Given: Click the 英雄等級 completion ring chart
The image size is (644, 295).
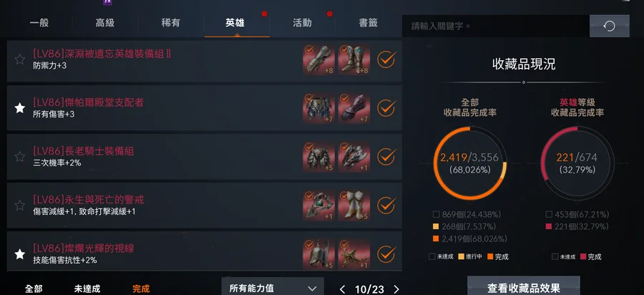Looking at the screenshot, I should 577,163.
